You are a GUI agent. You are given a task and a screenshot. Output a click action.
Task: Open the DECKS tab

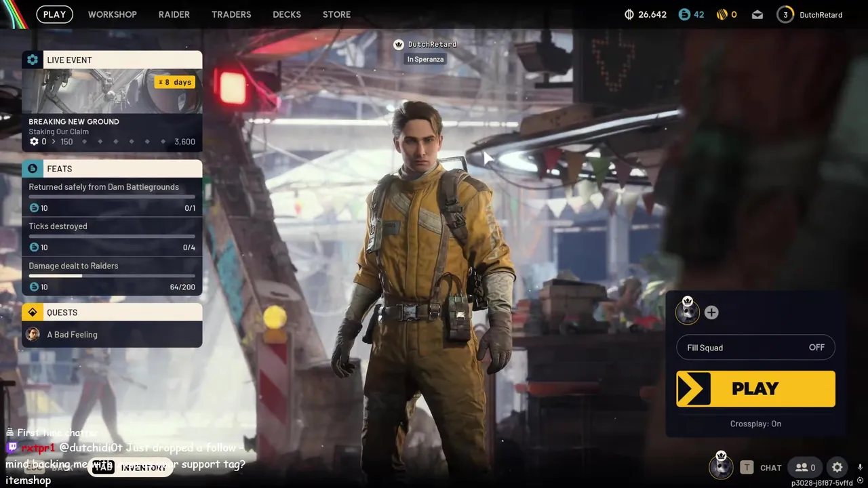(x=287, y=14)
